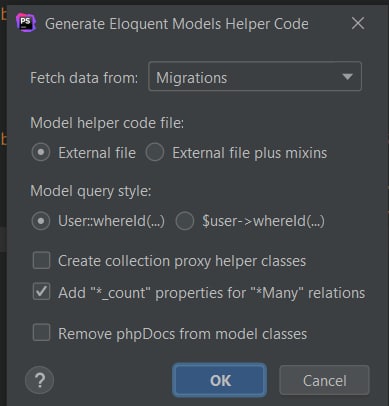
Task: Click the $user->whereId(...) label text
Action: (263, 221)
